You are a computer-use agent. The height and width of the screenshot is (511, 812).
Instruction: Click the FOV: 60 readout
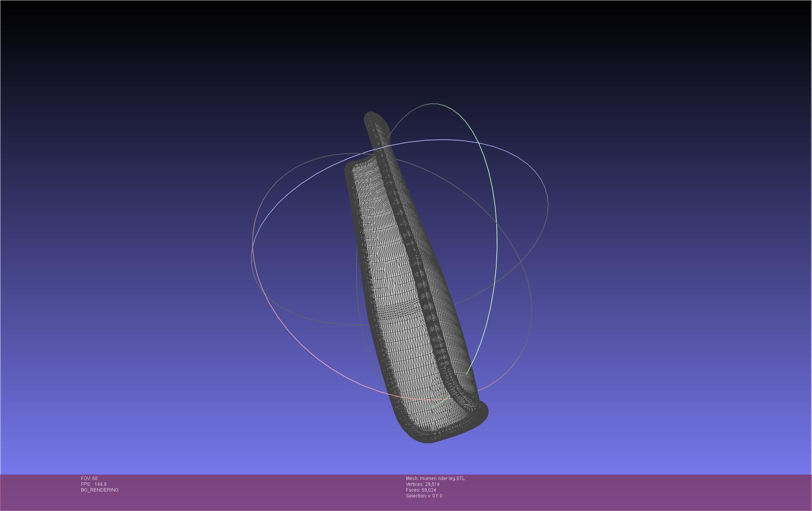[89, 478]
